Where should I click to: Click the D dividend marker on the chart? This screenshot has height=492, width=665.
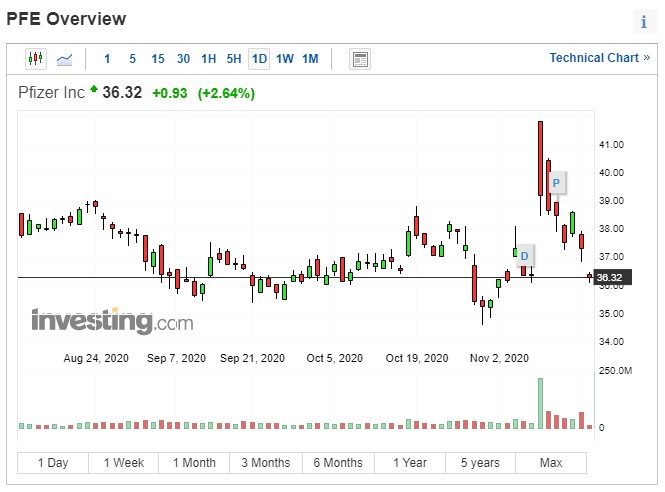point(524,256)
